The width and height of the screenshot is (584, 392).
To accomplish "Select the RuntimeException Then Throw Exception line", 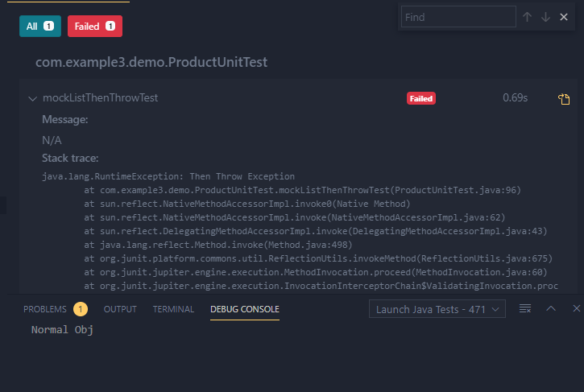I will 168,176.
